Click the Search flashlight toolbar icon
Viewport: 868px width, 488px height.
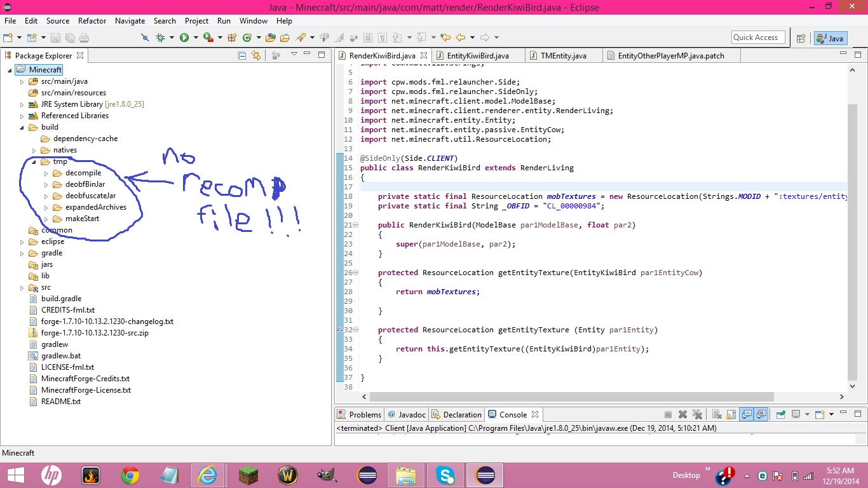coord(300,37)
